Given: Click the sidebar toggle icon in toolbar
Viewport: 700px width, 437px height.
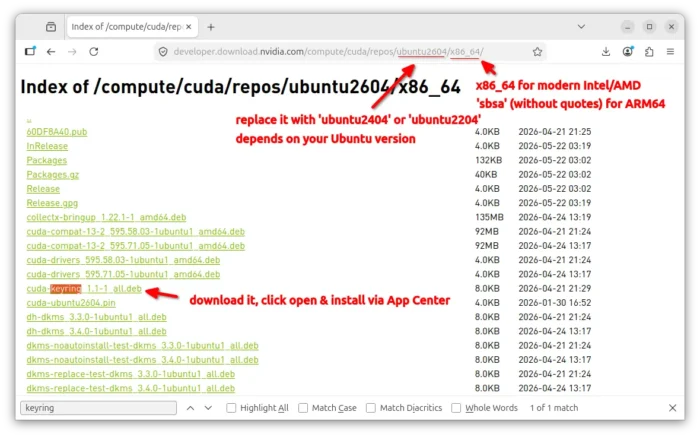Looking at the screenshot, I should click(x=30, y=51).
